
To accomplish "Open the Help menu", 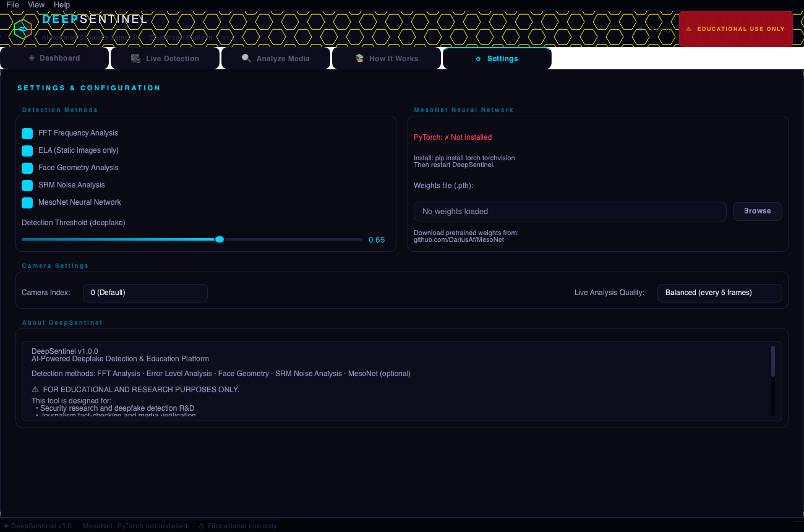I will [62, 4].
